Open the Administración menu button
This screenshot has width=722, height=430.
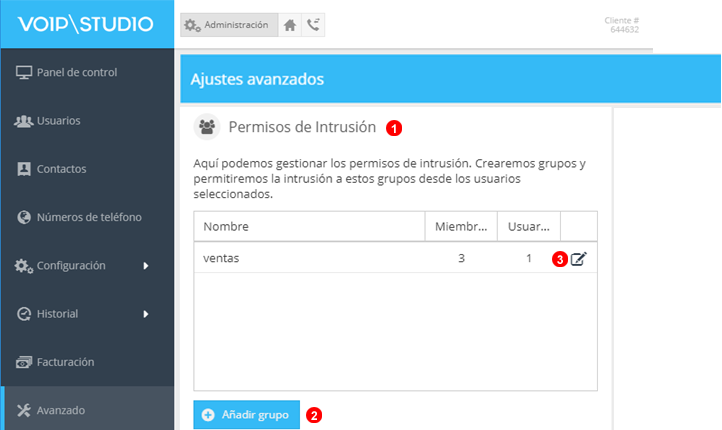pyautogui.click(x=227, y=25)
